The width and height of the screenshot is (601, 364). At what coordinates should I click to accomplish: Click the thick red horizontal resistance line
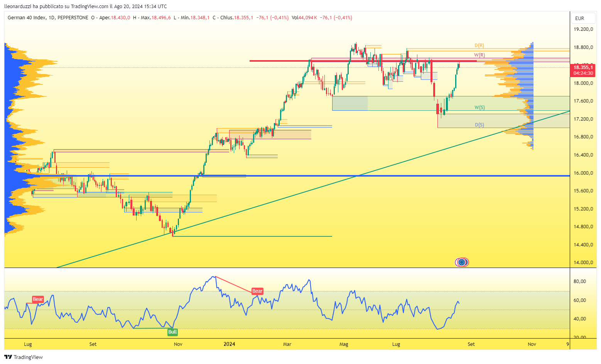363,61
